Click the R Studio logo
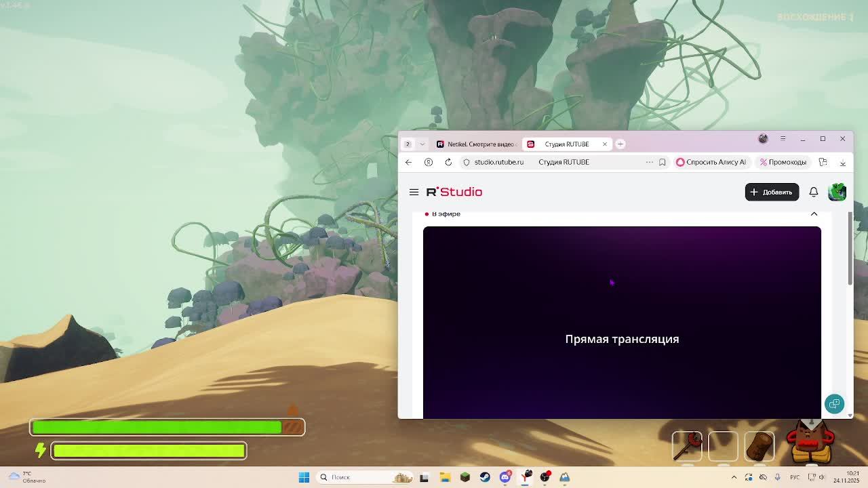Image resolution: width=868 pixels, height=488 pixels. 454,192
